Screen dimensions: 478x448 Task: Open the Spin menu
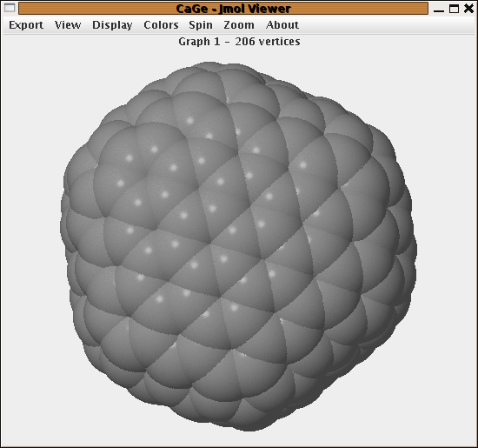tap(201, 25)
